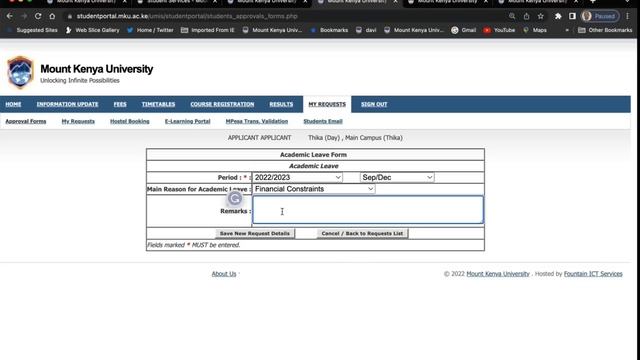640x360 pixels.
Task: Open the MPesa Trans. Validation link
Action: pyautogui.click(x=257, y=121)
